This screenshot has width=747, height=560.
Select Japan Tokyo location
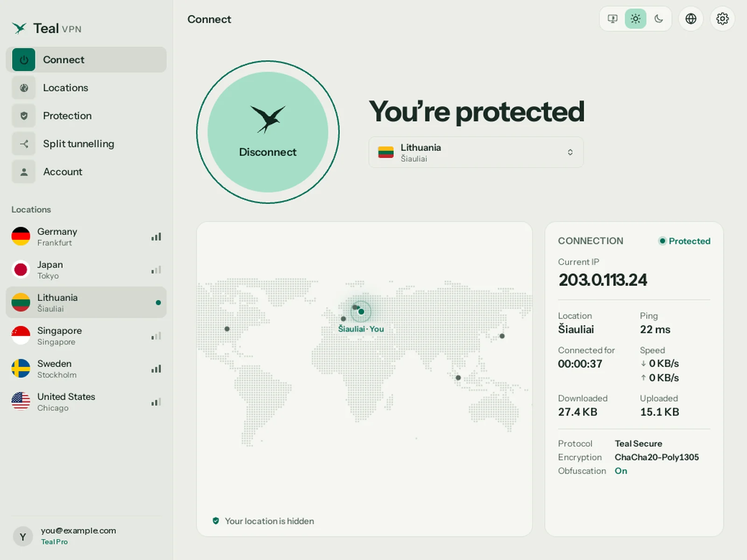(86, 270)
